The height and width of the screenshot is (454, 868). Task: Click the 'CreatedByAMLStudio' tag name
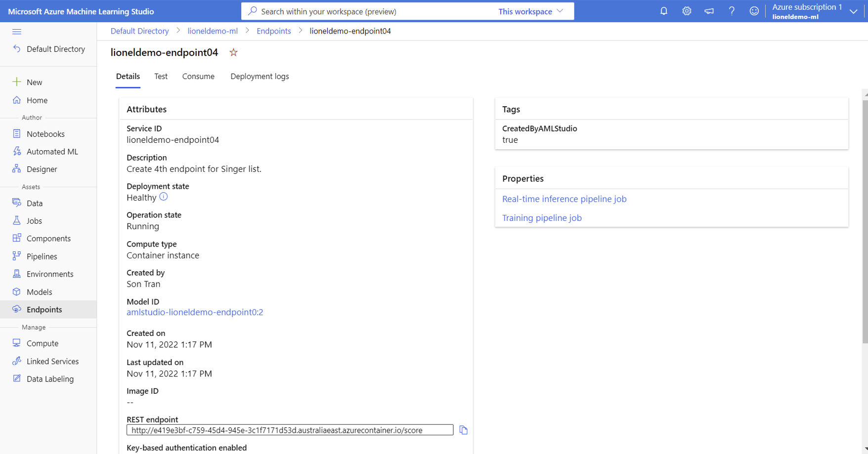click(x=540, y=128)
